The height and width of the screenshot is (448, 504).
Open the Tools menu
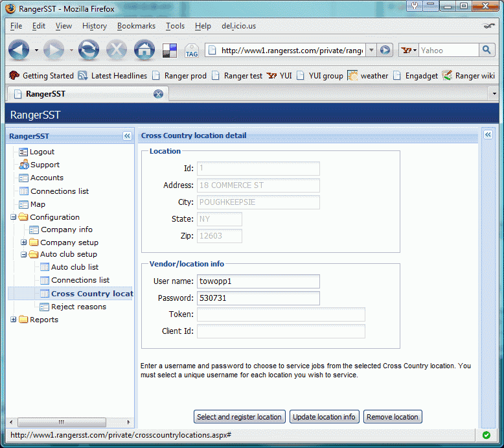pos(175,26)
